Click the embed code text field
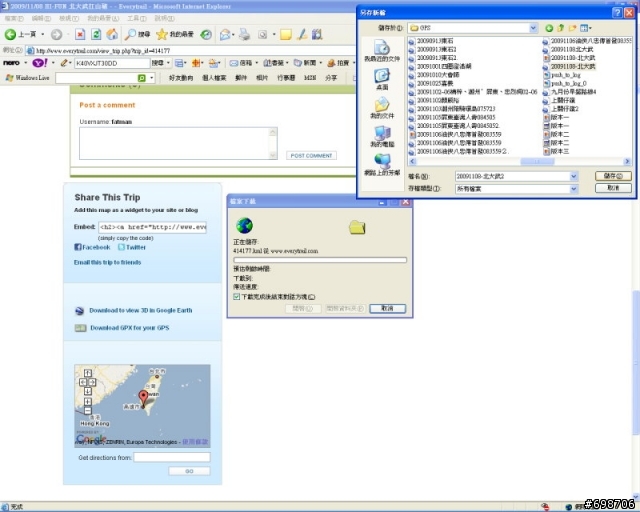The width and height of the screenshot is (640, 512). [152, 227]
